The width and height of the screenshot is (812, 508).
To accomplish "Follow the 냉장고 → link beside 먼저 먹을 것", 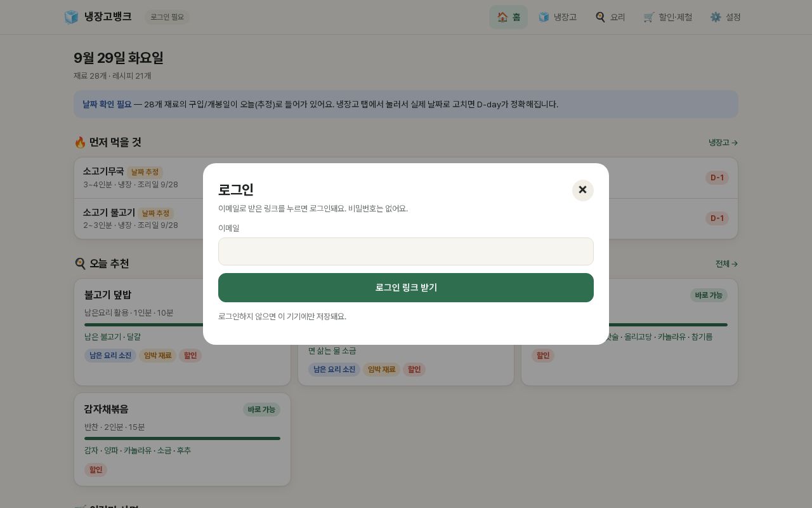I will click(723, 143).
